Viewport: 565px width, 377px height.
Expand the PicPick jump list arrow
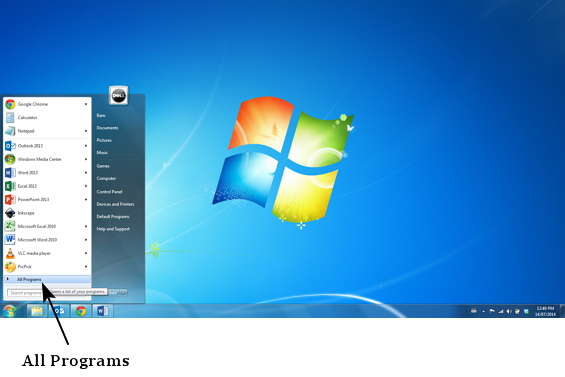(86, 267)
